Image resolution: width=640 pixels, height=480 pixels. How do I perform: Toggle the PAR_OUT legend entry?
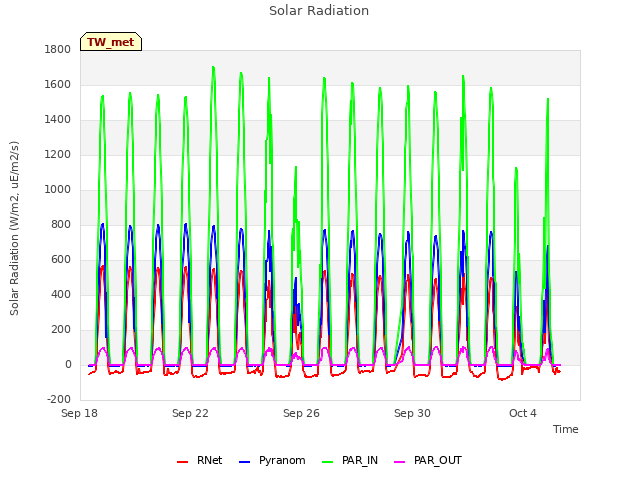(x=428, y=460)
